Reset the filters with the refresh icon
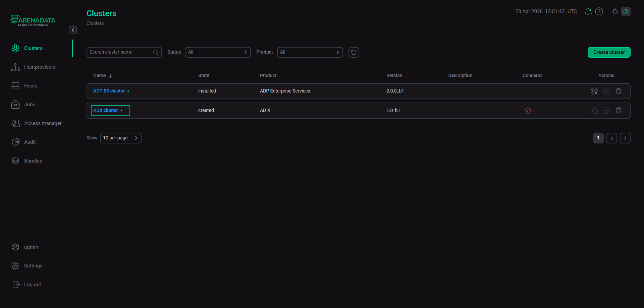 pyautogui.click(x=354, y=52)
